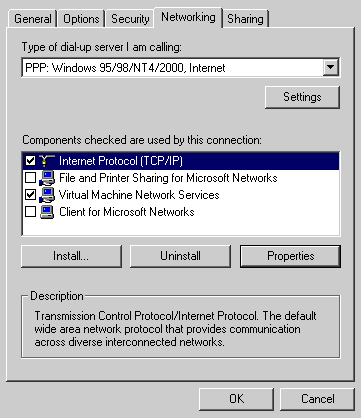This screenshot has width=361, height=418.
Task: Click the Transmission Control Protocol description text
Action: coord(175,329)
